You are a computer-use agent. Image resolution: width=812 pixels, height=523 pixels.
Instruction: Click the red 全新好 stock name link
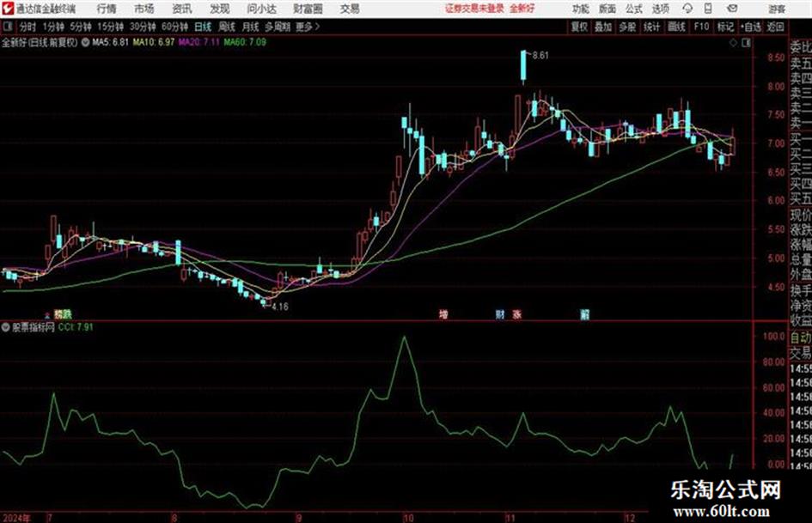coord(522,9)
